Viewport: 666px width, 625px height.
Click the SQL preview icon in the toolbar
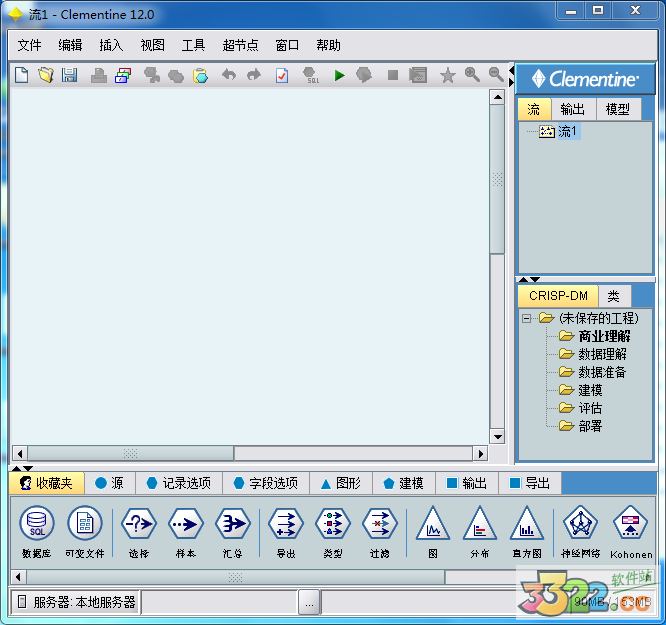tap(311, 76)
